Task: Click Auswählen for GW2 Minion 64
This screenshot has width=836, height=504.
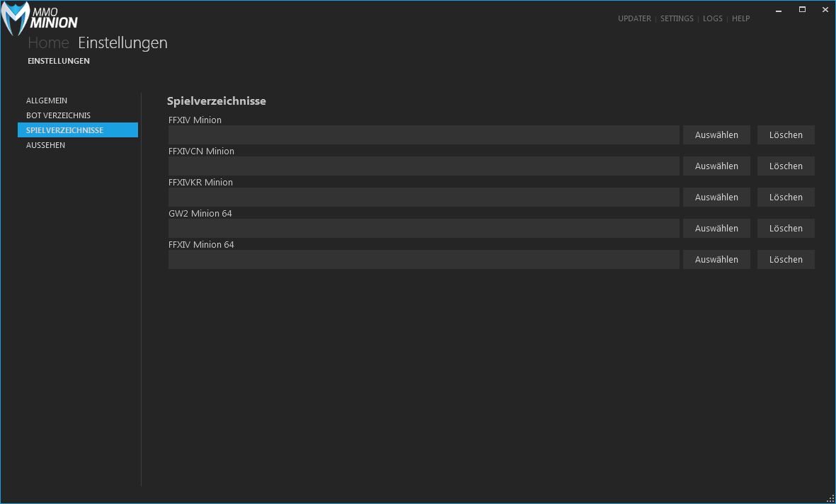Action: click(x=716, y=229)
